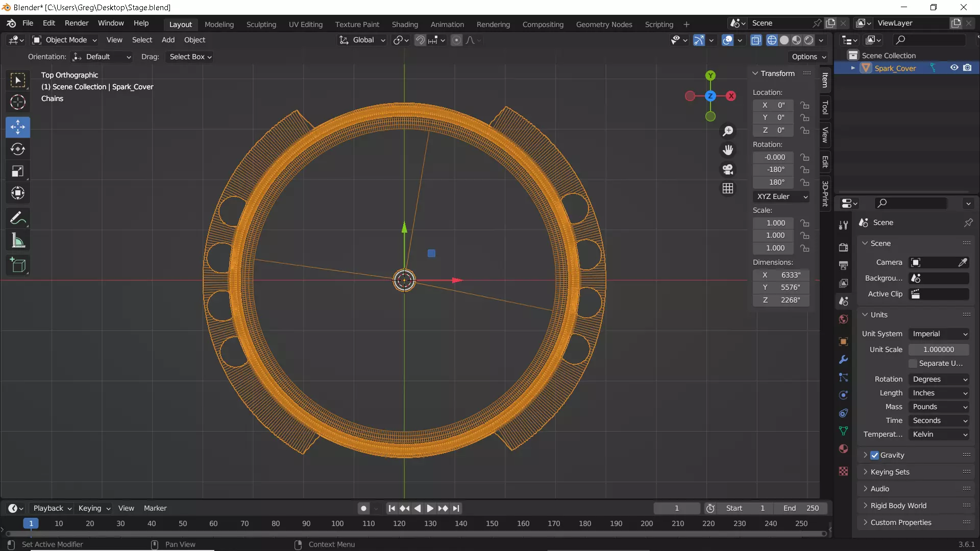This screenshot has width=980, height=551.
Task: Activate the Annotate pencil tool
Action: point(18,218)
